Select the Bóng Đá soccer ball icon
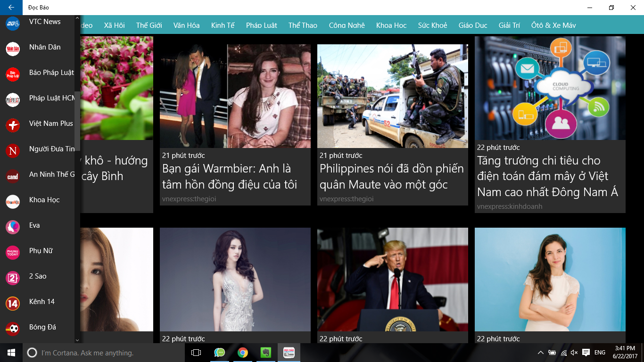Image resolution: width=644 pixels, height=362 pixels. pyautogui.click(x=13, y=329)
